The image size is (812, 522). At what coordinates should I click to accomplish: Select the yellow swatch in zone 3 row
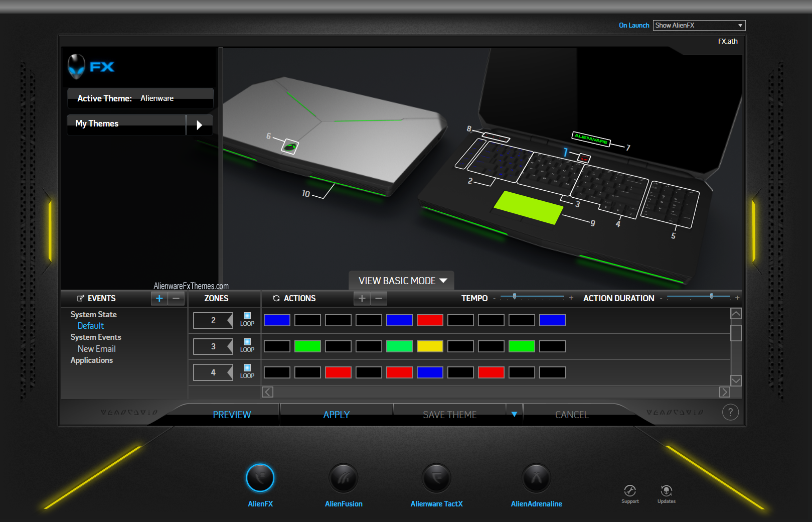[x=430, y=346]
